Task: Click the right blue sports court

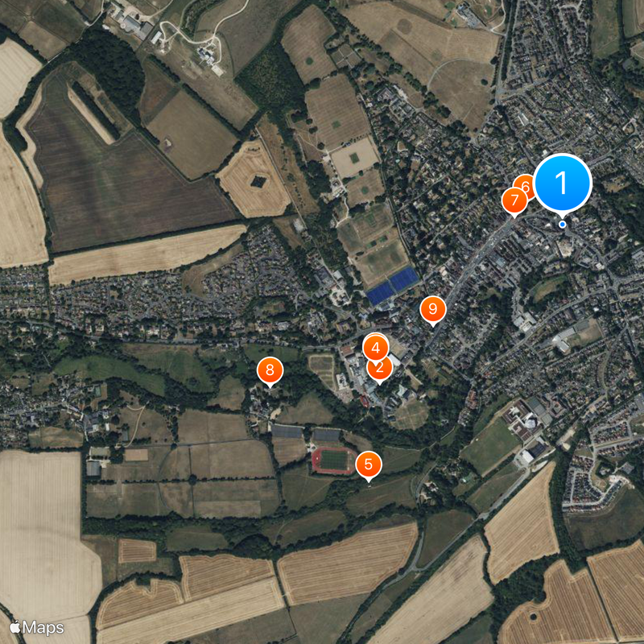Action: 404,279
